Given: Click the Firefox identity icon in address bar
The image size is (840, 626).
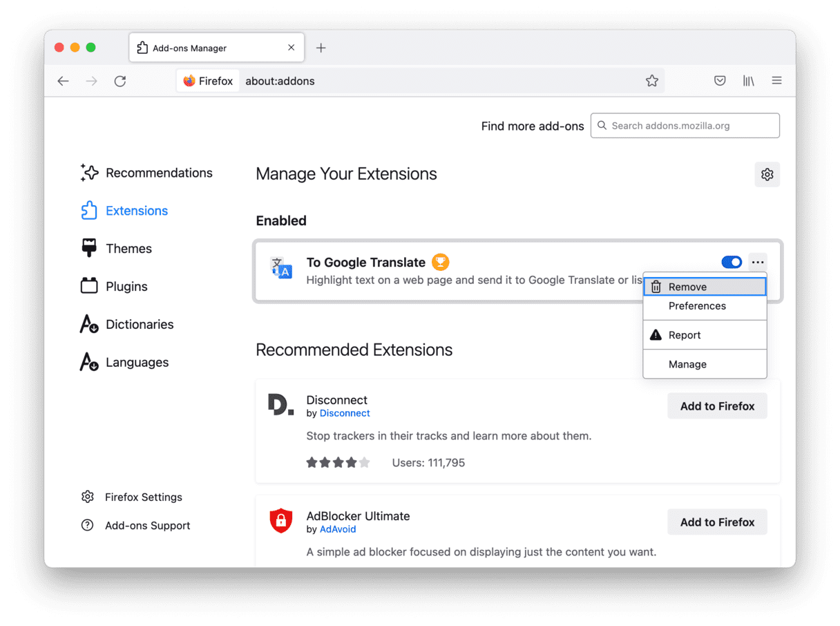Looking at the screenshot, I should coord(208,81).
